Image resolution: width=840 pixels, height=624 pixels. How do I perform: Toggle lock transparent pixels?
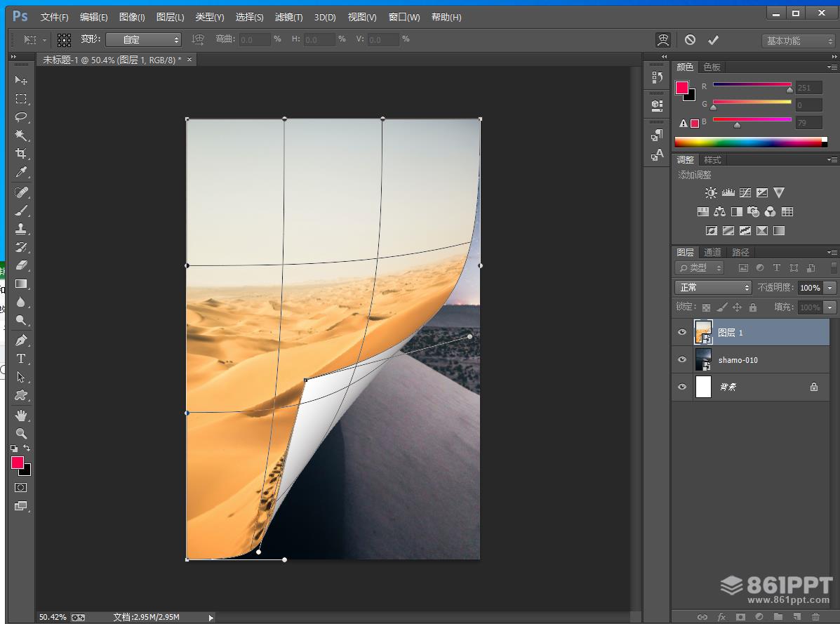707,307
